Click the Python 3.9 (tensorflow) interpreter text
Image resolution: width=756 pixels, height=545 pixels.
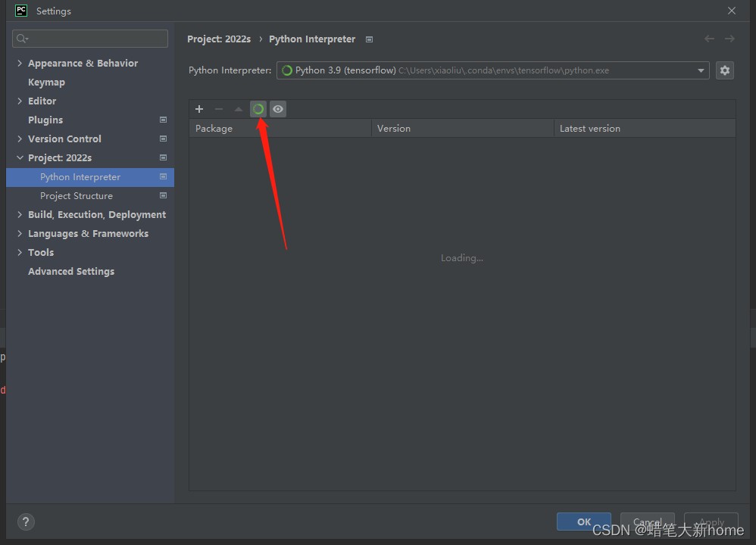coord(345,70)
